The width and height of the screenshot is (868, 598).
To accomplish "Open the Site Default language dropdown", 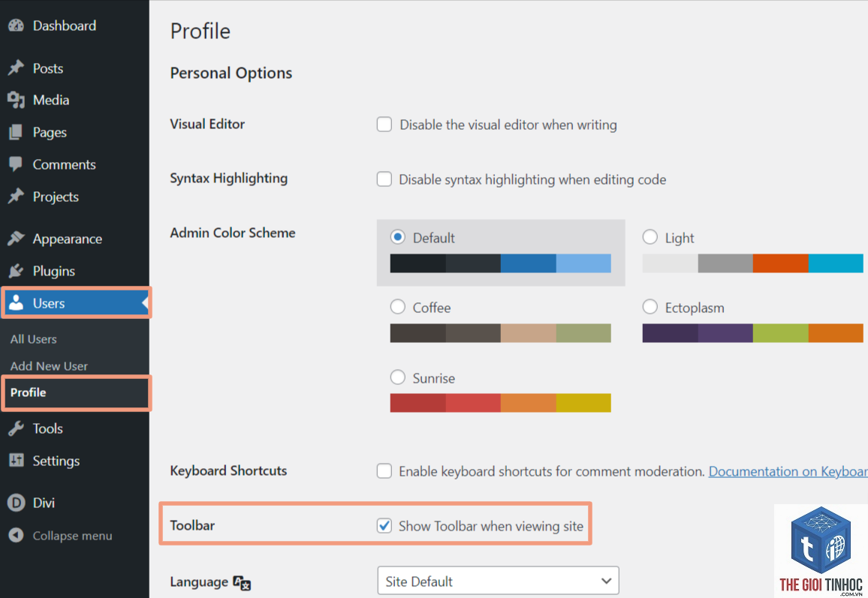I will (x=499, y=581).
